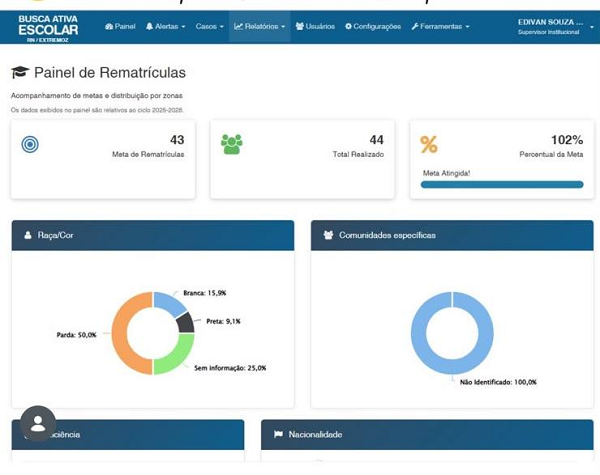Click the Raça/Cor person icon

coord(28,235)
